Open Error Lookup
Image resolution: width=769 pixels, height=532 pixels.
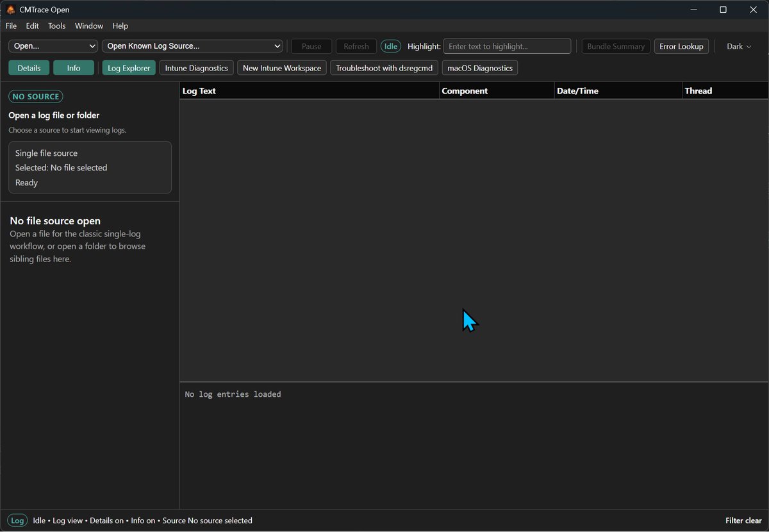681,46
